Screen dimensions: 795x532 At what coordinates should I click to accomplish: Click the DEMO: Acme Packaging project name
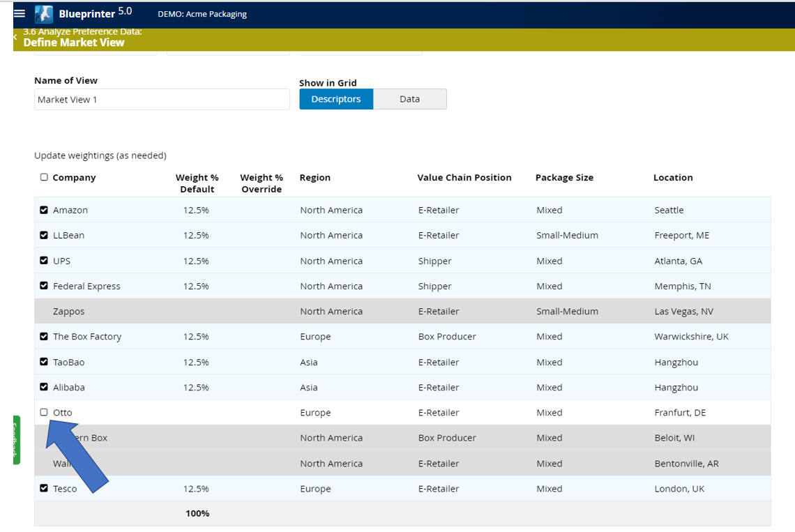click(202, 14)
